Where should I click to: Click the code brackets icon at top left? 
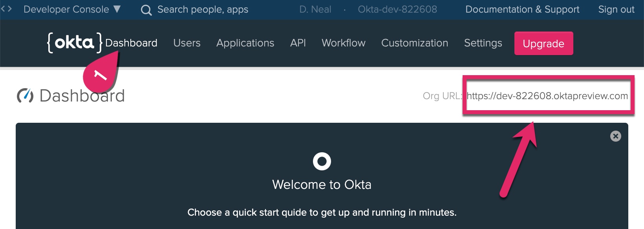point(6,9)
